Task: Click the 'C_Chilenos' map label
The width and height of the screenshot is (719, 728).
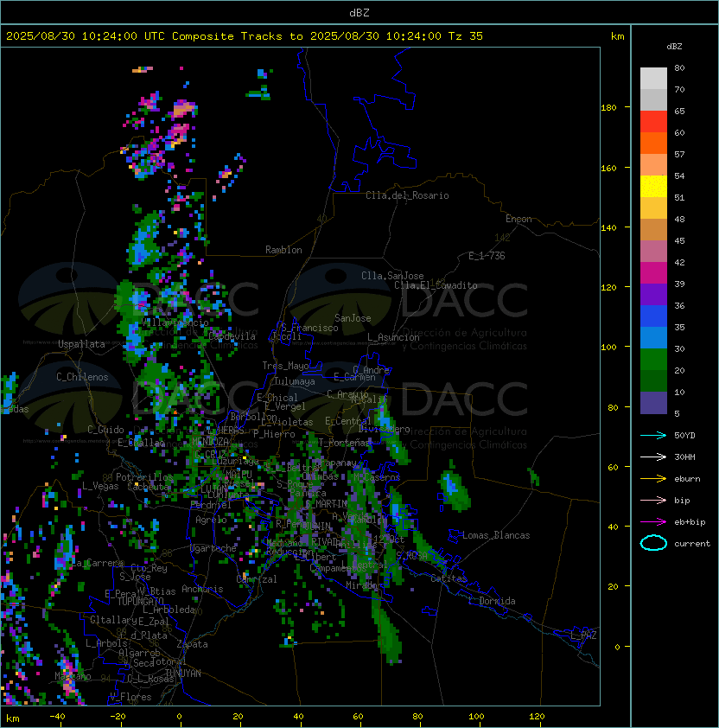Action: tap(82, 377)
